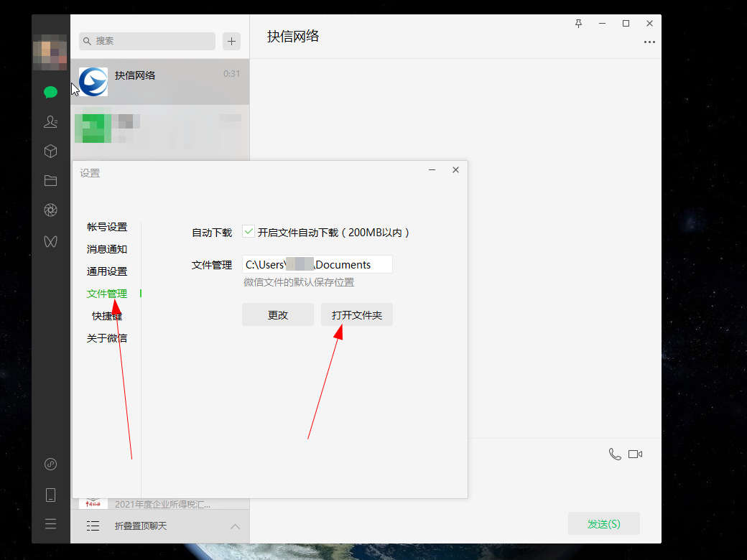Viewport: 747px width, 560px height.
Task: Click the 更改 button
Action: [x=278, y=314]
